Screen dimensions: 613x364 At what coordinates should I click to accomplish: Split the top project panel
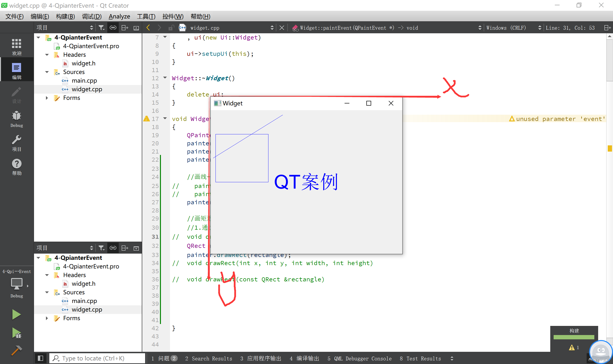125,28
